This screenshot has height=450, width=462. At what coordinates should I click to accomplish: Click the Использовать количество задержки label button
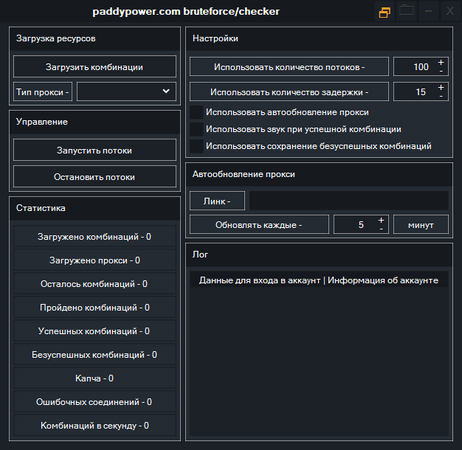(289, 92)
